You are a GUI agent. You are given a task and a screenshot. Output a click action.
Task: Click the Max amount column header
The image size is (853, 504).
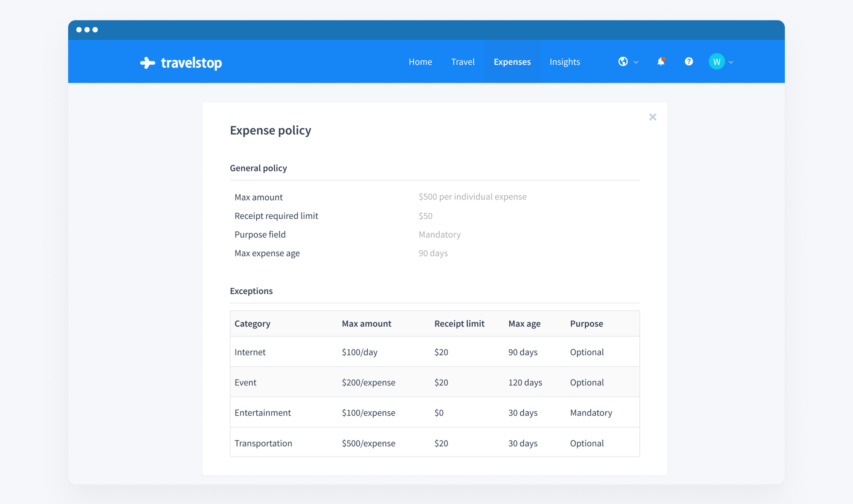click(366, 324)
